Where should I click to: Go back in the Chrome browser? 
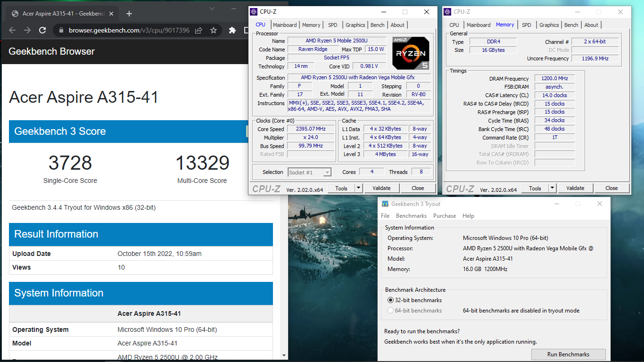click(x=13, y=30)
